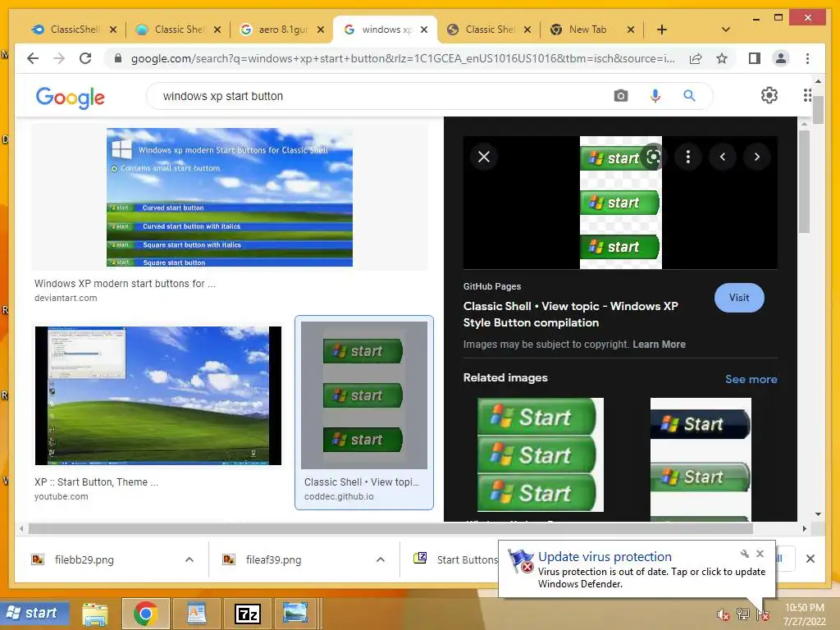Open preview panel more options menu
The image size is (840, 630).
[x=688, y=157]
